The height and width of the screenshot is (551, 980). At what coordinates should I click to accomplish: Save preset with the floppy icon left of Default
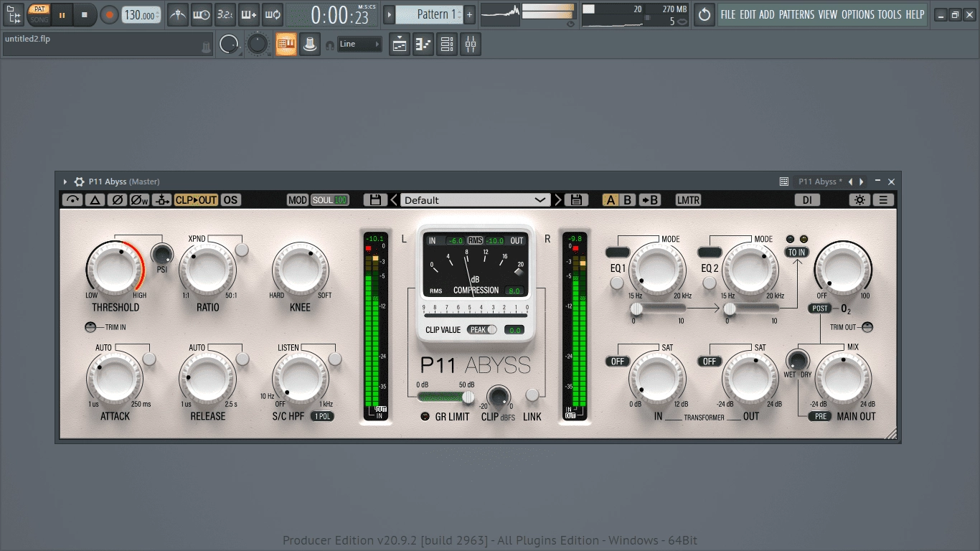[x=374, y=200]
